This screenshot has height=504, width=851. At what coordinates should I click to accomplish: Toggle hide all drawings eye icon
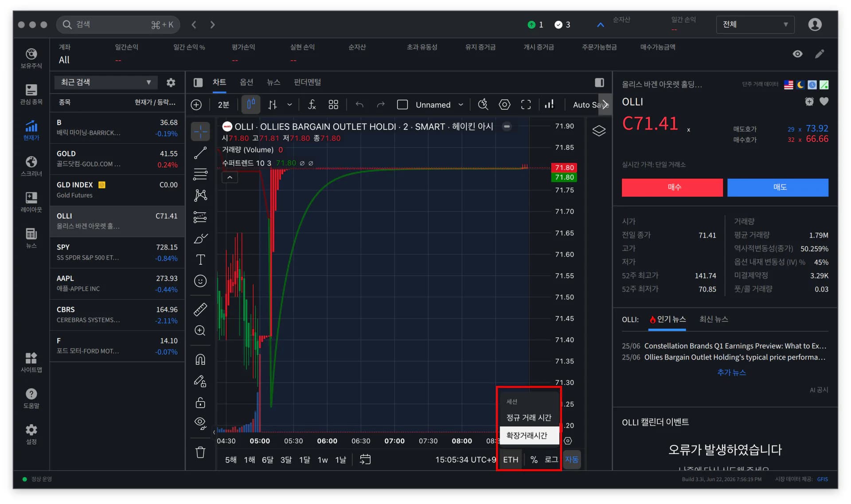pyautogui.click(x=200, y=423)
